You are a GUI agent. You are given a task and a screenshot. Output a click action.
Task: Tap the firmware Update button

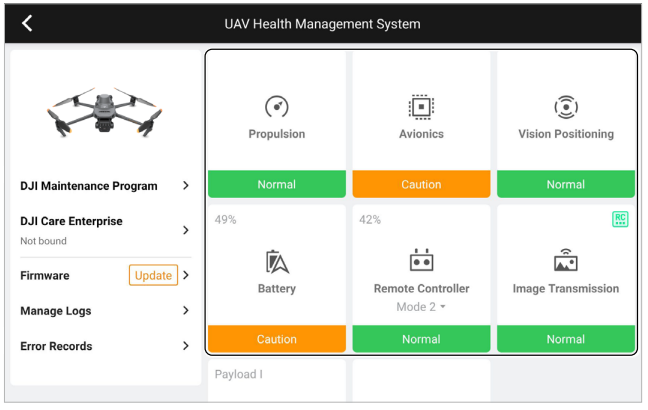click(153, 275)
